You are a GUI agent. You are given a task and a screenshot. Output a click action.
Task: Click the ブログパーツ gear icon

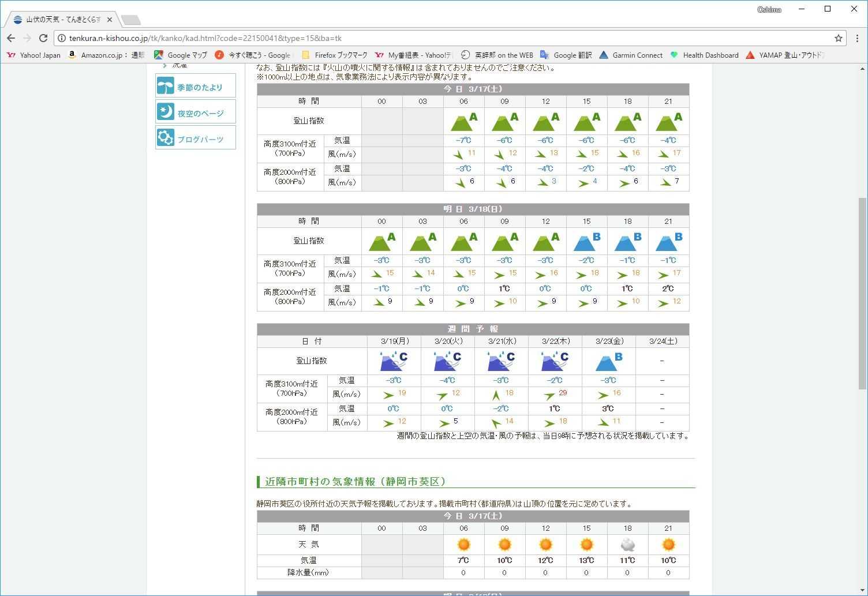(166, 138)
